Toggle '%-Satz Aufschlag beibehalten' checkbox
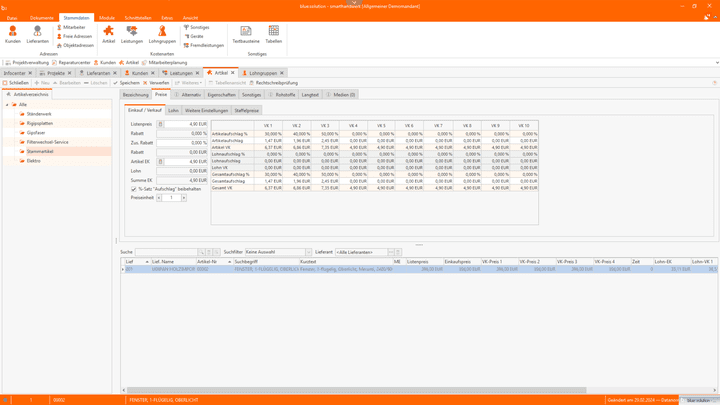Viewport: 720px width, 405px height. (x=134, y=189)
